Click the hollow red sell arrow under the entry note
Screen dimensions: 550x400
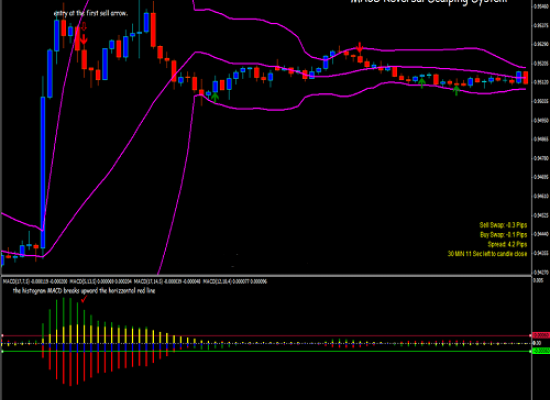click(83, 26)
